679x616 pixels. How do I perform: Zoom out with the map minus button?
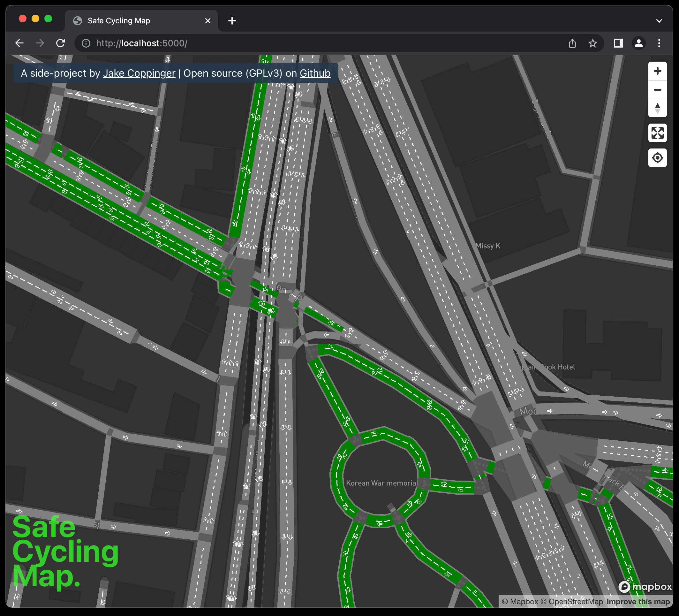tap(657, 90)
